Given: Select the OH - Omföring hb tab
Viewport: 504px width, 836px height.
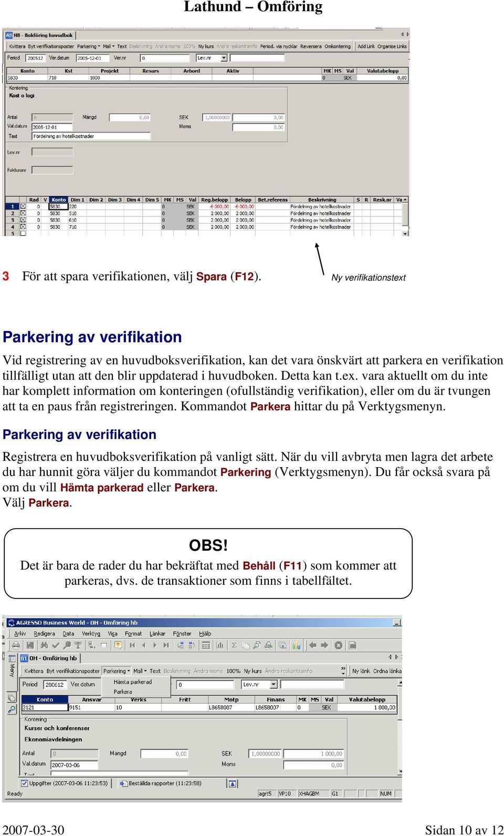Looking at the screenshot, I should click(49, 658).
